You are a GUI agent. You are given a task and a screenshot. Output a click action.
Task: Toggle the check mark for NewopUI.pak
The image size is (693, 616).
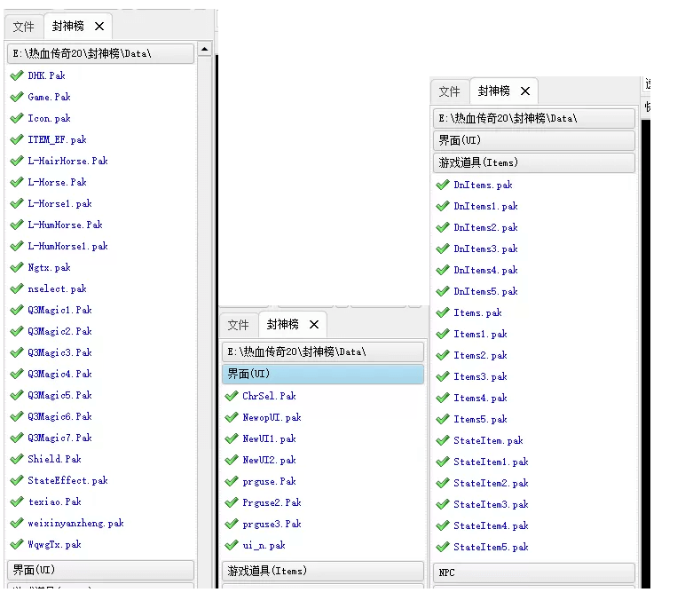coord(232,417)
